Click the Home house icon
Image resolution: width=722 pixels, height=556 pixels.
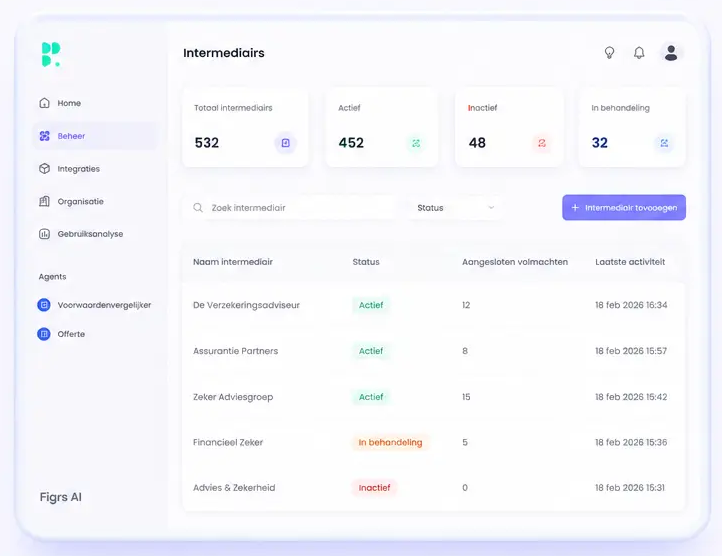coord(44,103)
